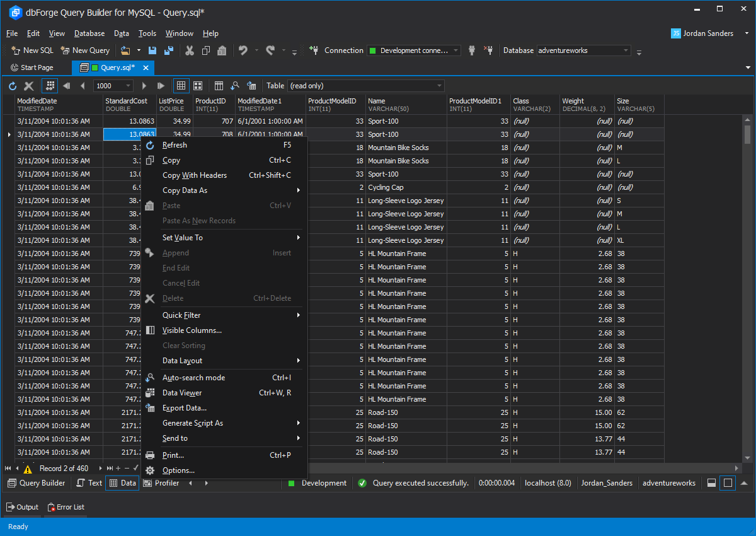Click the Visible Columns icon in the grid toolbar
The width and height of the screenshot is (756, 536).
(219, 86)
